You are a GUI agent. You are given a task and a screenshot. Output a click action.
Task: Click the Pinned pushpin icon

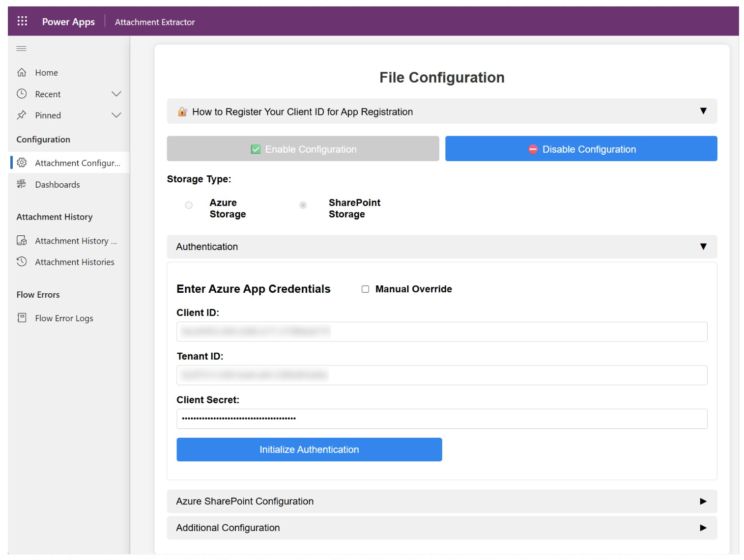click(22, 115)
